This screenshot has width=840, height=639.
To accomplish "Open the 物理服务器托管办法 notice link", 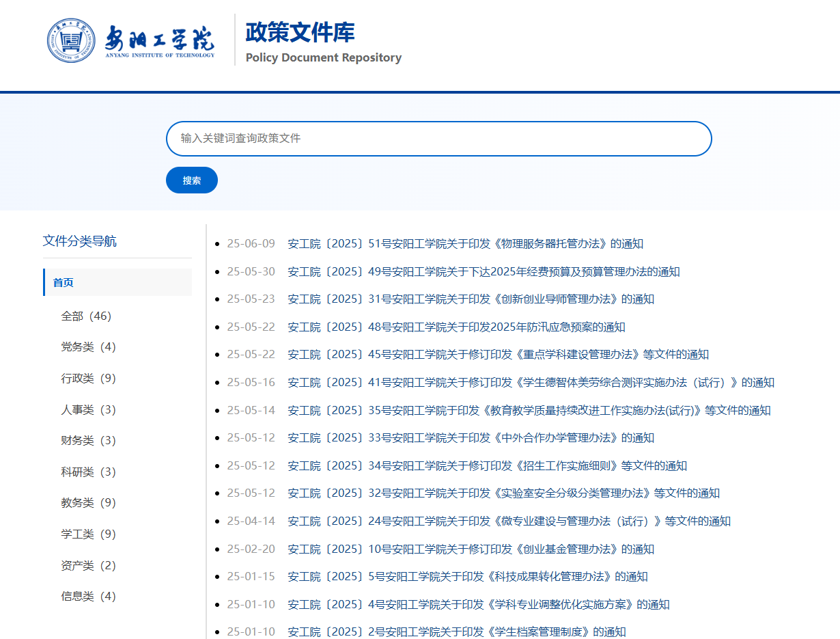I will click(465, 244).
